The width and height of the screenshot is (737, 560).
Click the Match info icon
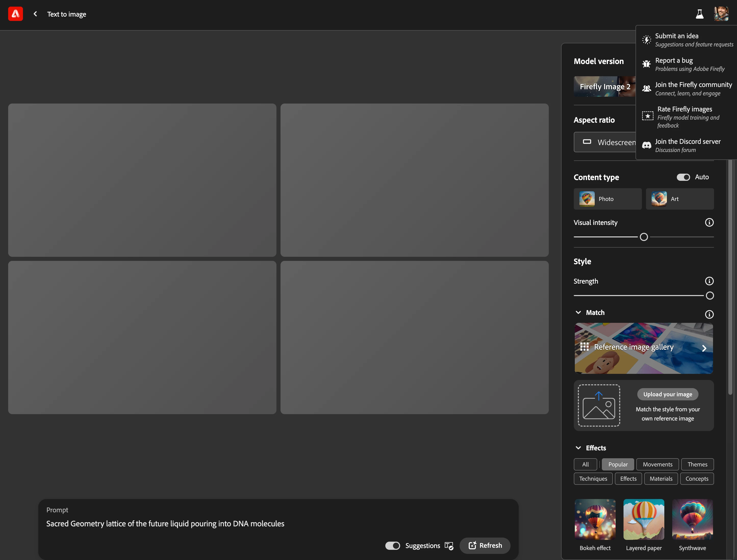click(709, 314)
